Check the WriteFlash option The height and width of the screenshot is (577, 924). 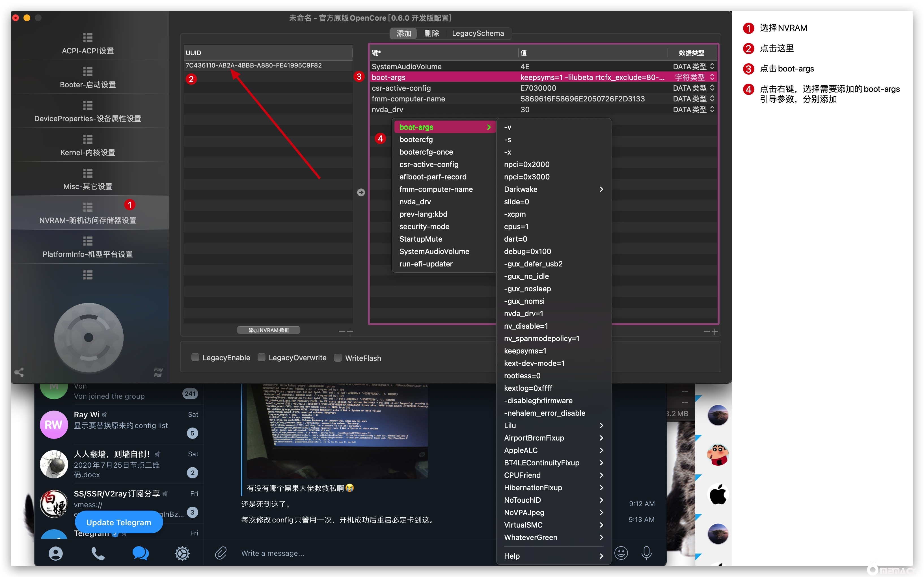tap(338, 357)
